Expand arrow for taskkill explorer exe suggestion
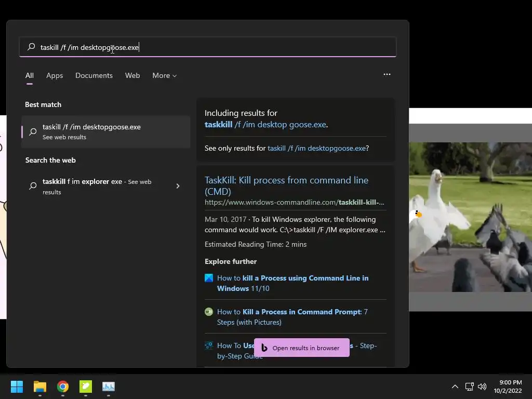The image size is (532, 399). [178, 186]
